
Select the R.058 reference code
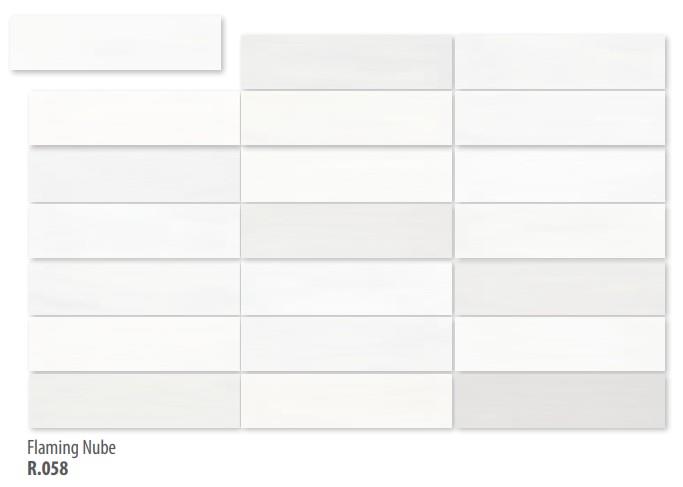coord(47,468)
